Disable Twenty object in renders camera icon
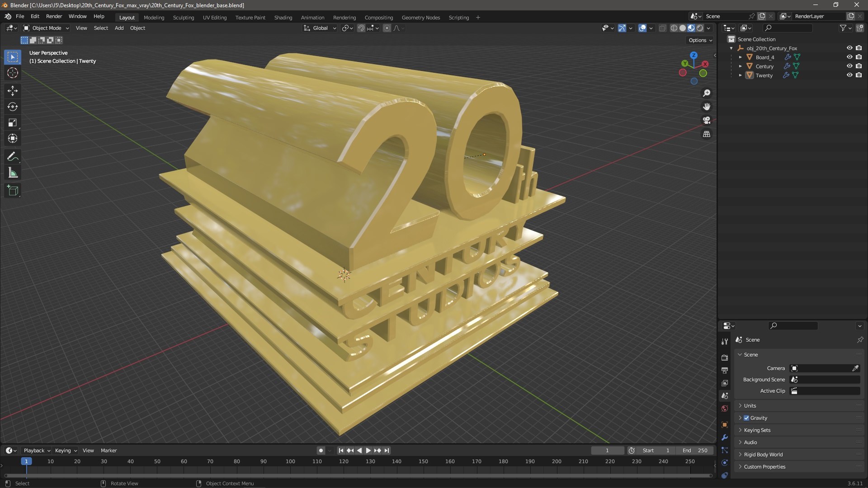Image resolution: width=868 pixels, height=488 pixels. coord(859,75)
